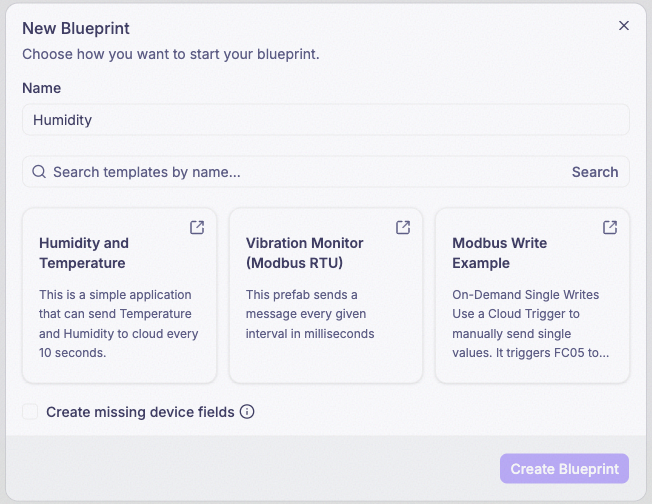Click the Create Blueprint button
Viewport: 652px width, 504px height.
coord(564,469)
